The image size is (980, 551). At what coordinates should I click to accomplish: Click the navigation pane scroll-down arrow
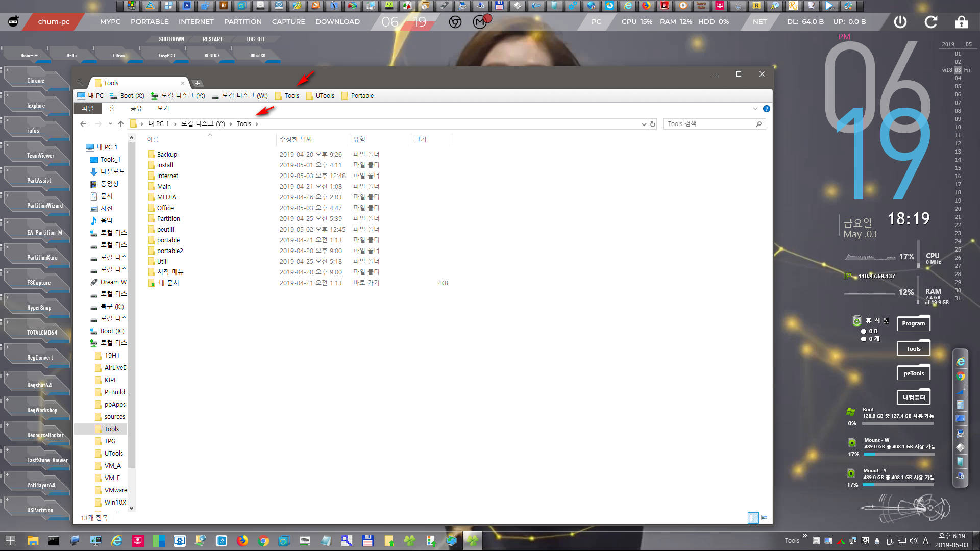tap(131, 508)
